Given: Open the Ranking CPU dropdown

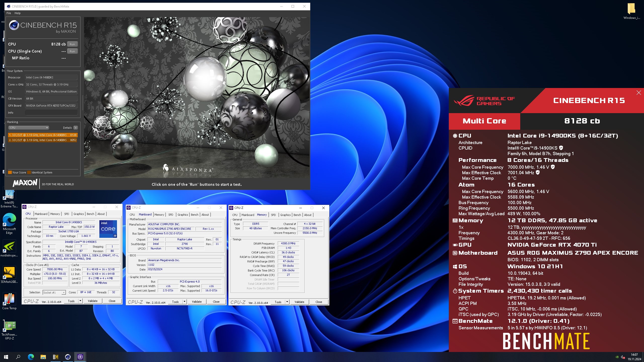Looking at the screenshot, I should click(x=29, y=128).
